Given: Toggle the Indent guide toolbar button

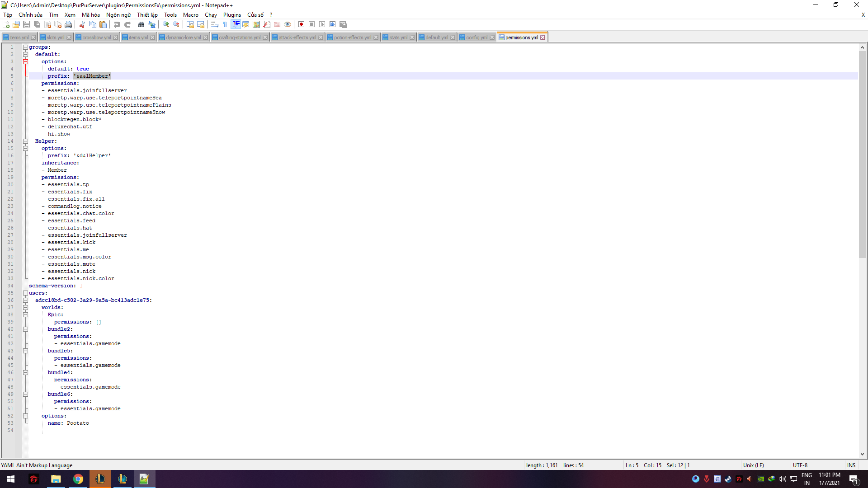Looking at the screenshot, I should click(236, 24).
